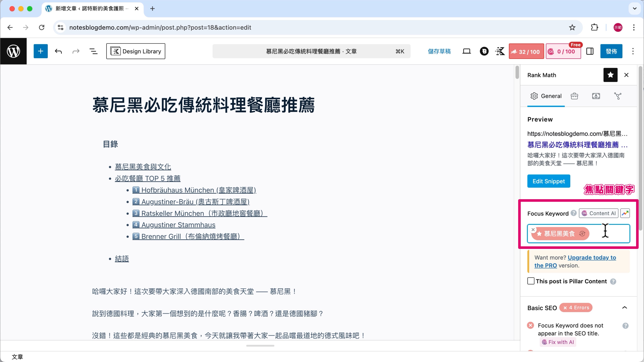Click the Edit Snippet button
This screenshot has width=644, height=362.
(549, 181)
